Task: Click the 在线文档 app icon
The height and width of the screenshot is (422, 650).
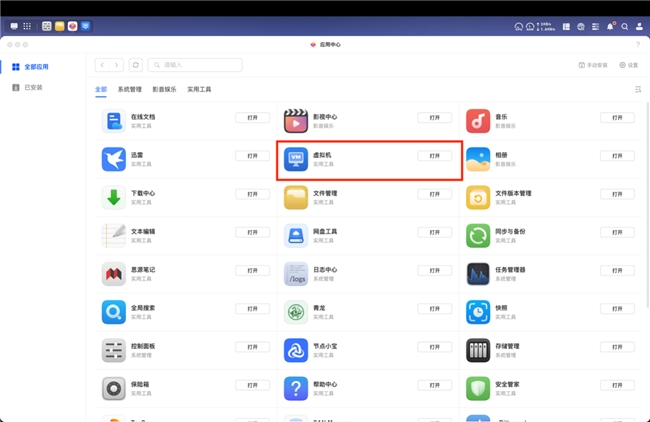Action: 114,121
